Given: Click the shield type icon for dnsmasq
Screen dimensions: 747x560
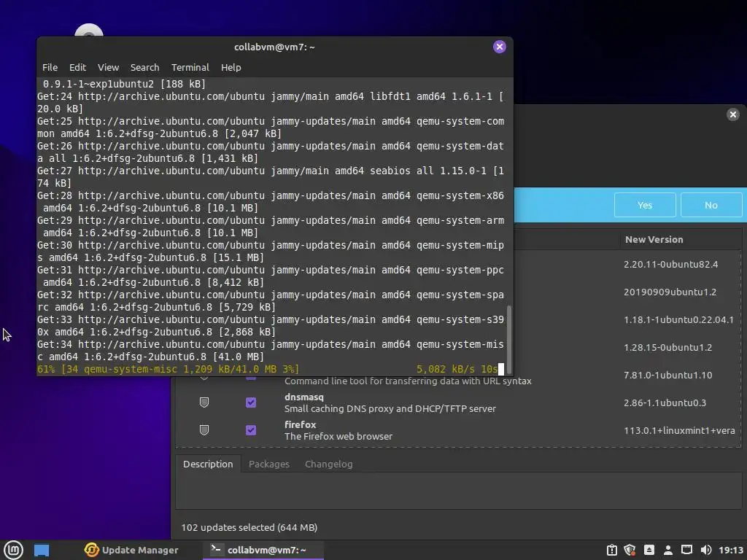Looking at the screenshot, I should click(204, 402).
